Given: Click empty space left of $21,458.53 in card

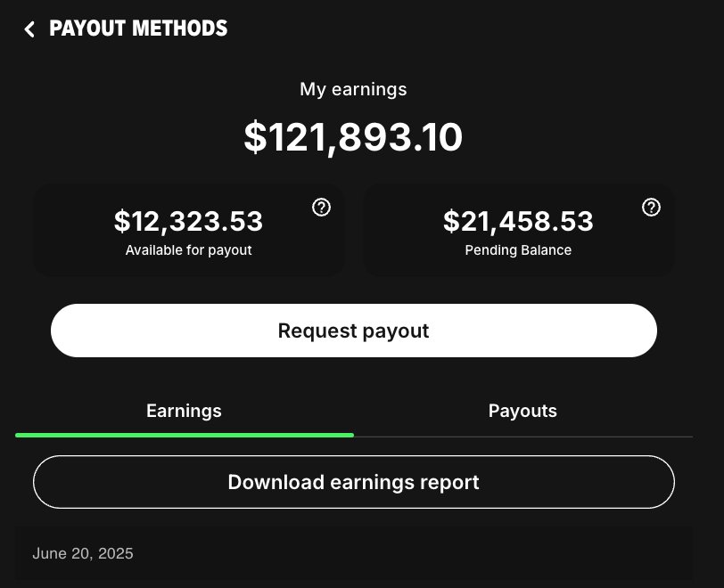Looking at the screenshot, I should 401,230.
